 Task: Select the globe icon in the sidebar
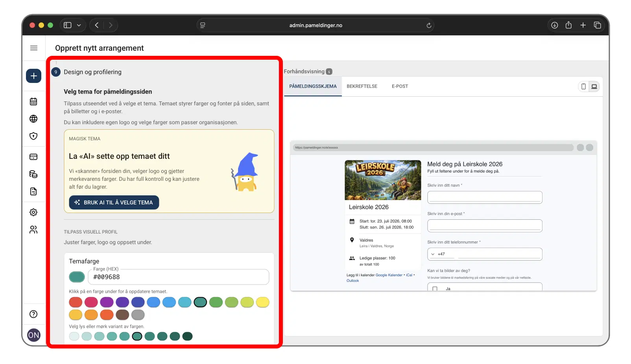coord(33,119)
